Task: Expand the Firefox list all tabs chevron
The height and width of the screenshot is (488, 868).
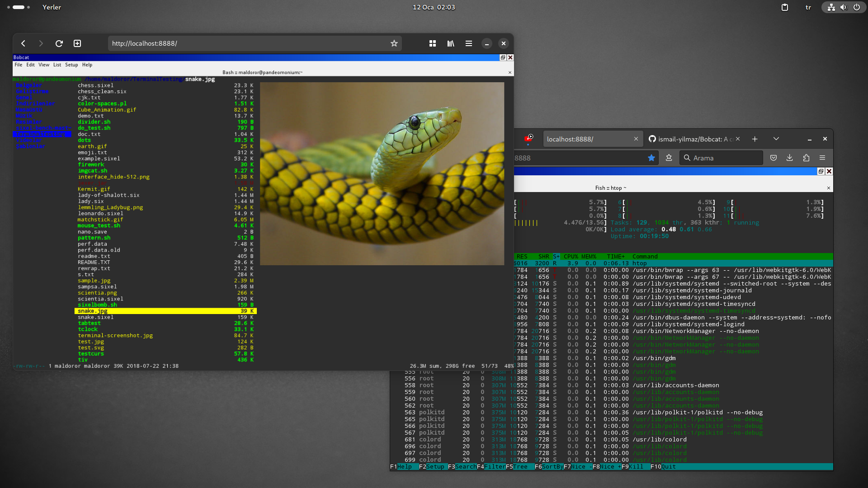Action: [776, 139]
